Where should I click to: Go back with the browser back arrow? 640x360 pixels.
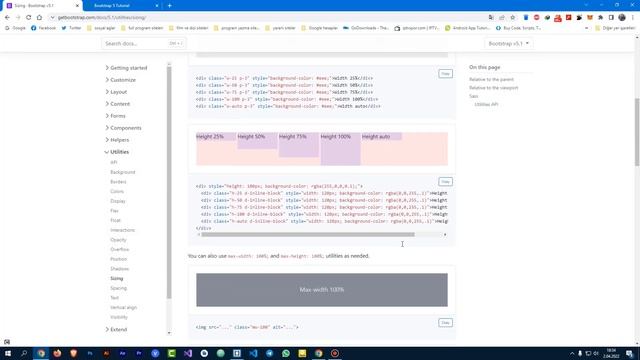(x=7, y=18)
